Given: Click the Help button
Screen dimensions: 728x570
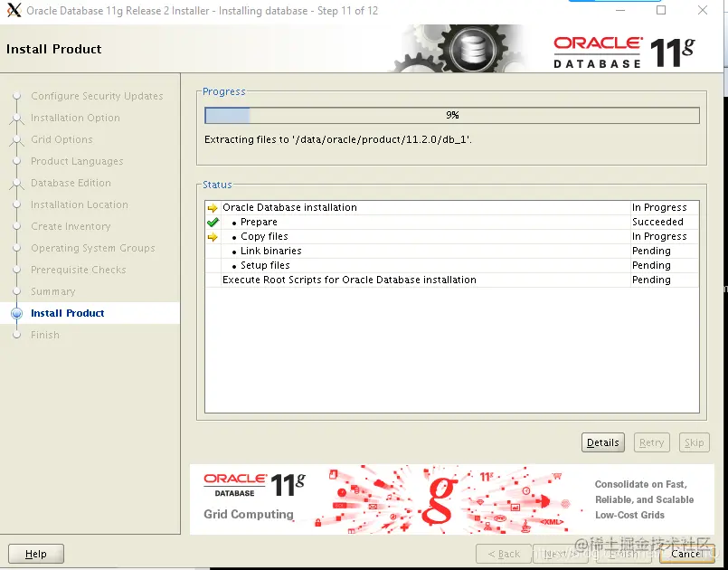Looking at the screenshot, I should pos(36,554).
